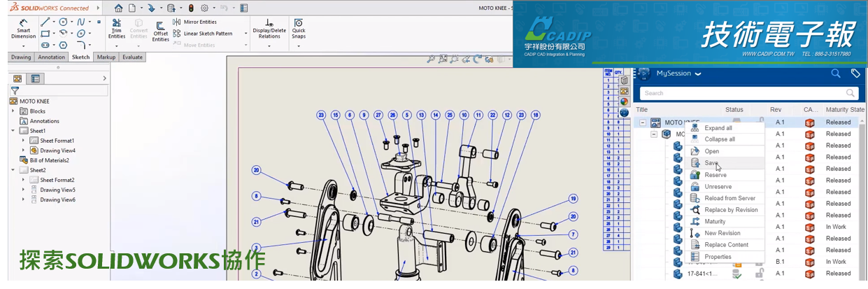This screenshot has height=289, width=868.
Task: Click the filter funnel icon in feature tree
Action: click(x=15, y=90)
